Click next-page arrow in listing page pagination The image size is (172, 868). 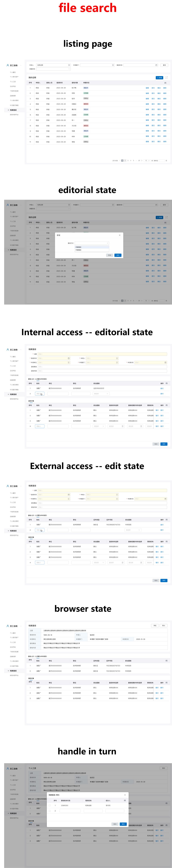(x=142, y=160)
